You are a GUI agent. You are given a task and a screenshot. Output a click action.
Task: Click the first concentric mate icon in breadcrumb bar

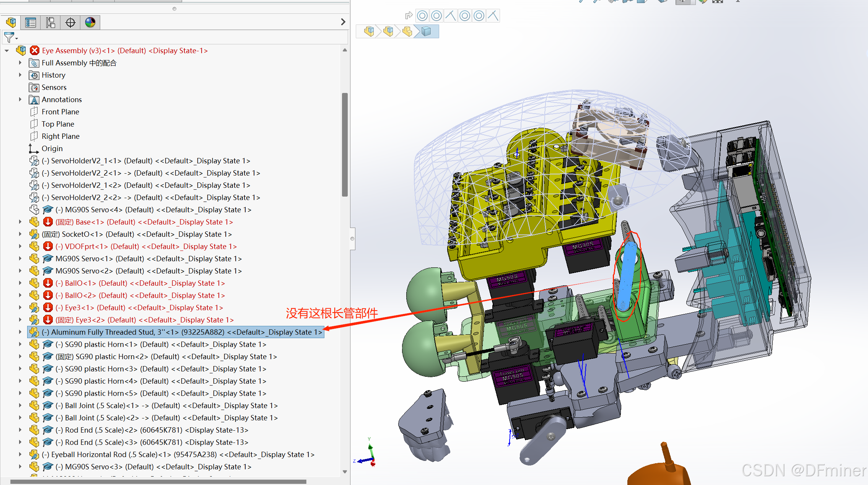click(x=422, y=16)
